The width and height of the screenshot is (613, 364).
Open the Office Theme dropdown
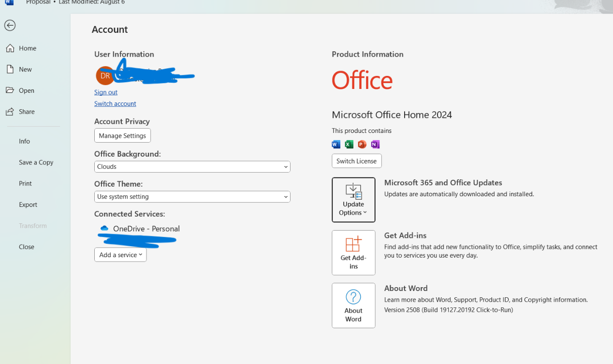click(192, 197)
